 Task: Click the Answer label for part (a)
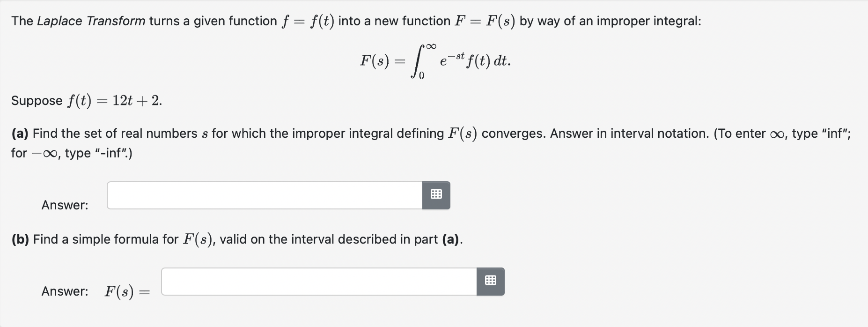coord(64,205)
